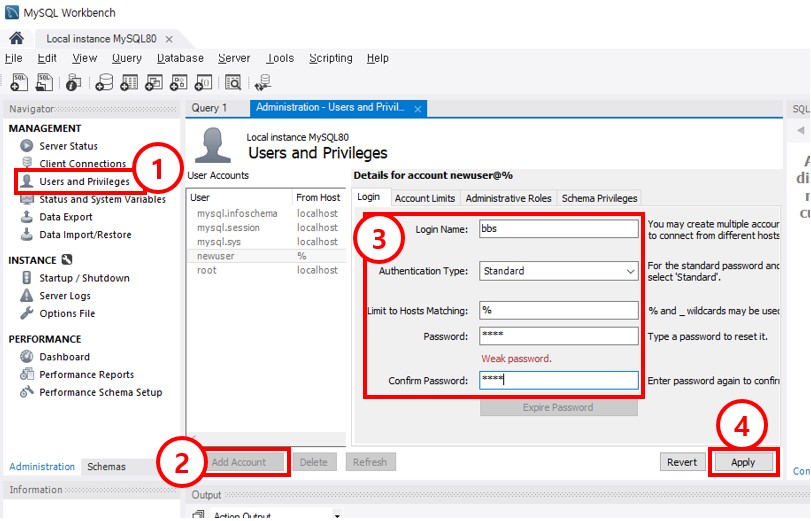Create new table icon in toolbar
The image size is (811, 521).
tap(129, 82)
